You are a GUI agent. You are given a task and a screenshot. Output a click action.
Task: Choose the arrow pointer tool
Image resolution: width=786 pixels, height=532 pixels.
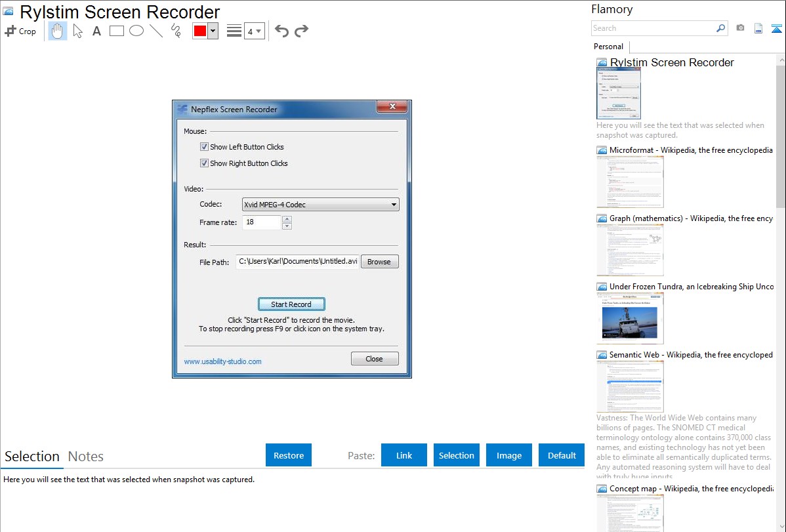tap(77, 31)
